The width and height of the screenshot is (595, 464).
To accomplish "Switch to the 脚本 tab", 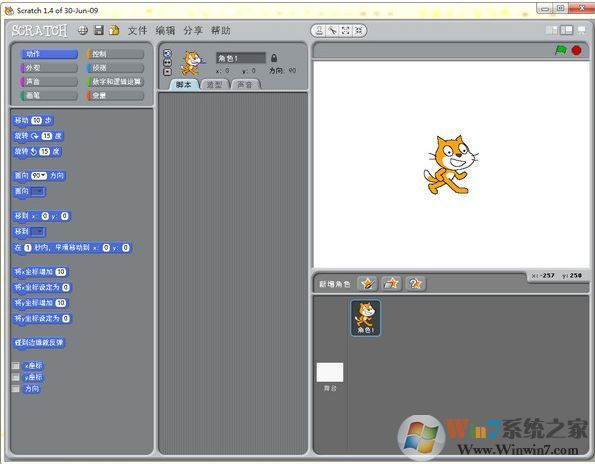I will pyautogui.click(x=184, y=85).
